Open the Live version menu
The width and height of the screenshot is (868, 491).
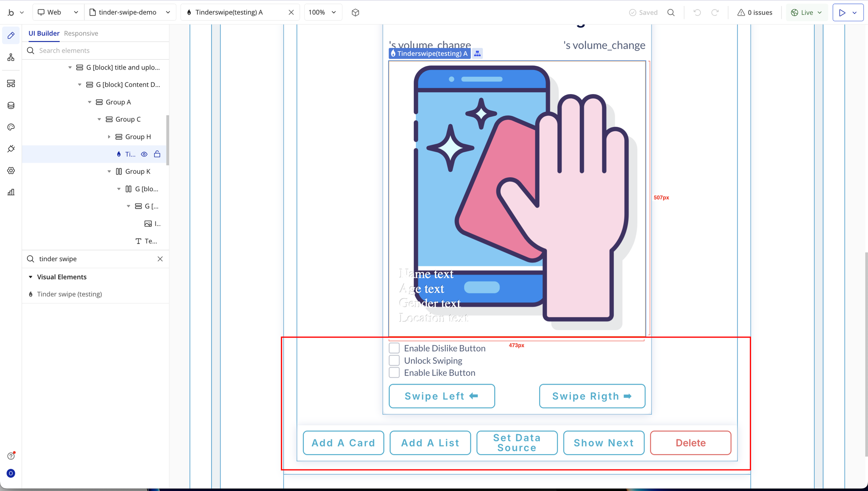pyautogui.click(x=807, y=12)
